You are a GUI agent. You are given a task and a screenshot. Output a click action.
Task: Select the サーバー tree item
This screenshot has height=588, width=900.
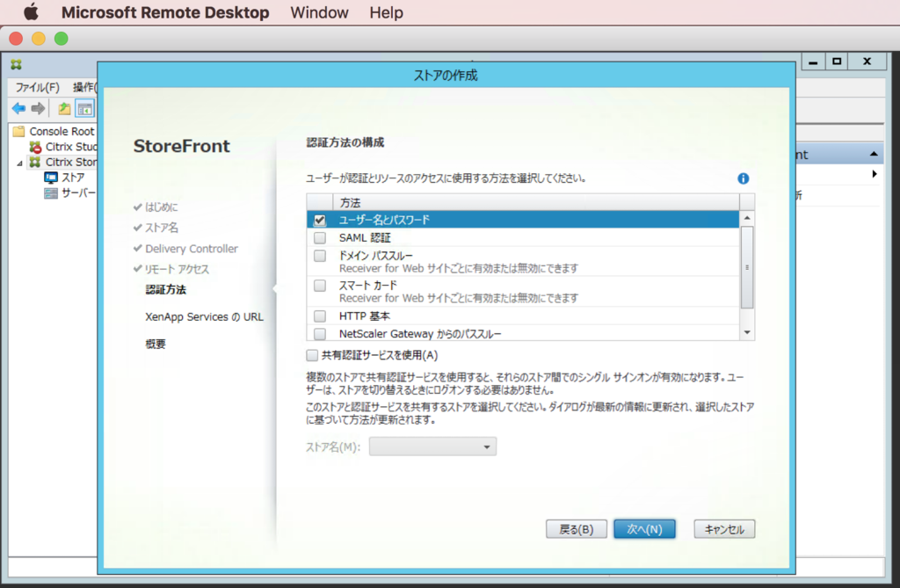pyautogui.click(x=70, y=193)
